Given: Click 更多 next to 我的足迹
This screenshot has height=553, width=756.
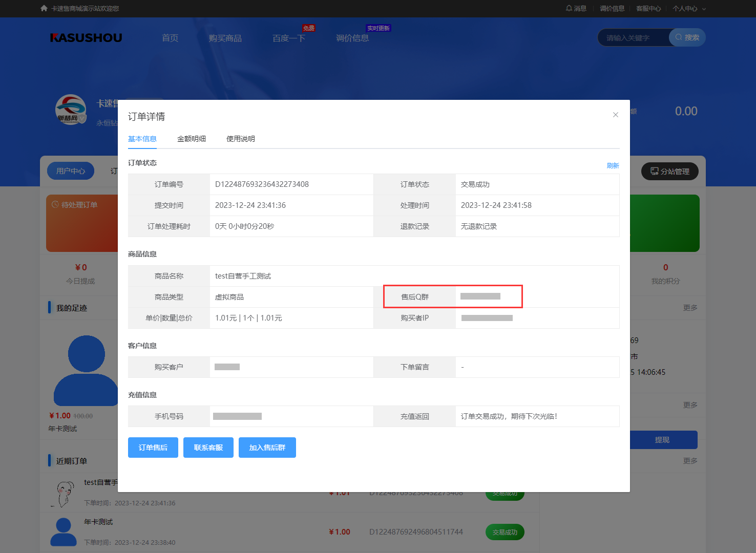Looking at the screenshot, I should [x=690, y=308].
